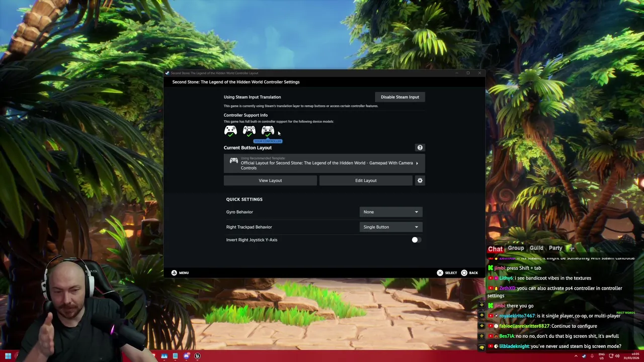
Task: Switch to the Guild chat tab
Action: pyautogui.click(x=536, y=248)
